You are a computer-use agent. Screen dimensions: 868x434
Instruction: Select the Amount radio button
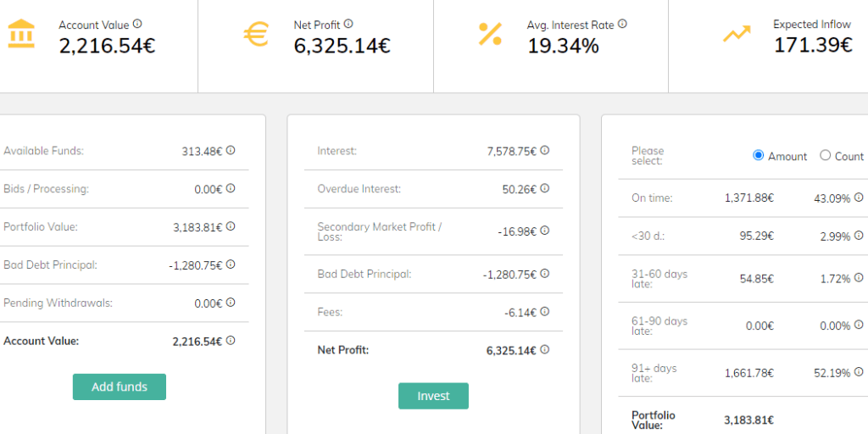(758, 156)
